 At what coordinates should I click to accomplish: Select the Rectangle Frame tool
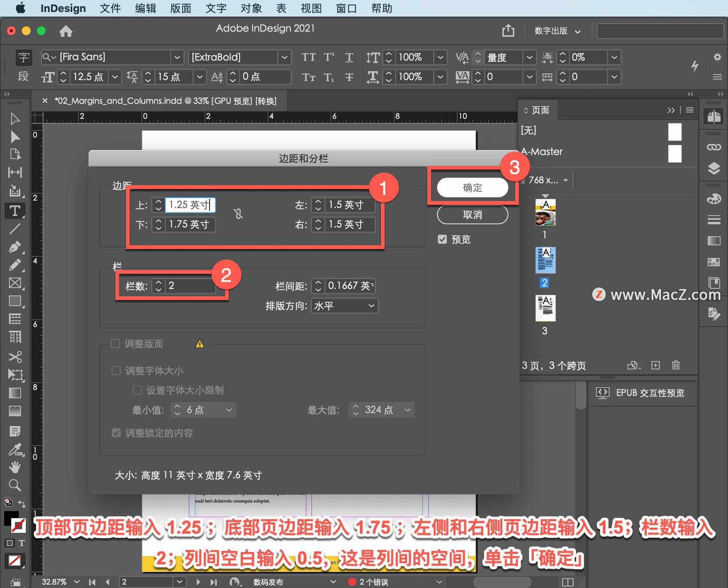click(x=15, y=283)
